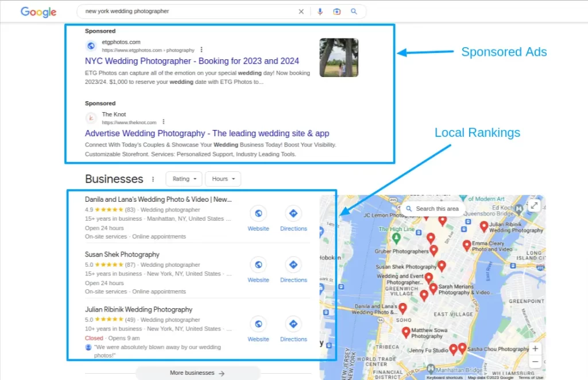Click the More businesses button

(x=198, y=373)
